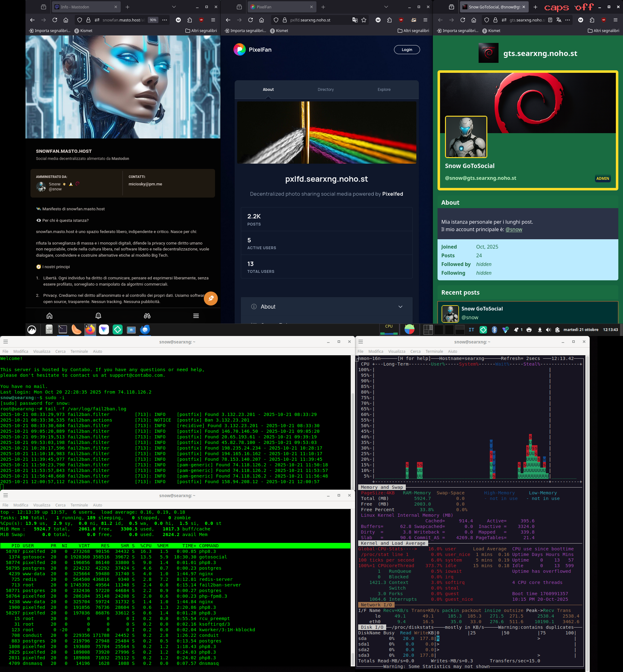The width and height of the screenshot is (623, 672).
Task: Click the orange compose post pencil button
Action: click(211, 298)
